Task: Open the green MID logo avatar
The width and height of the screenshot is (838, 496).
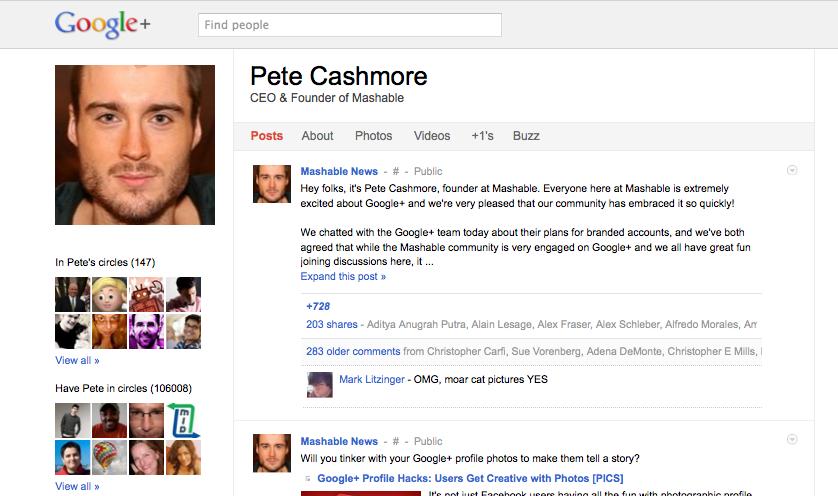Action: pos(183,421)
